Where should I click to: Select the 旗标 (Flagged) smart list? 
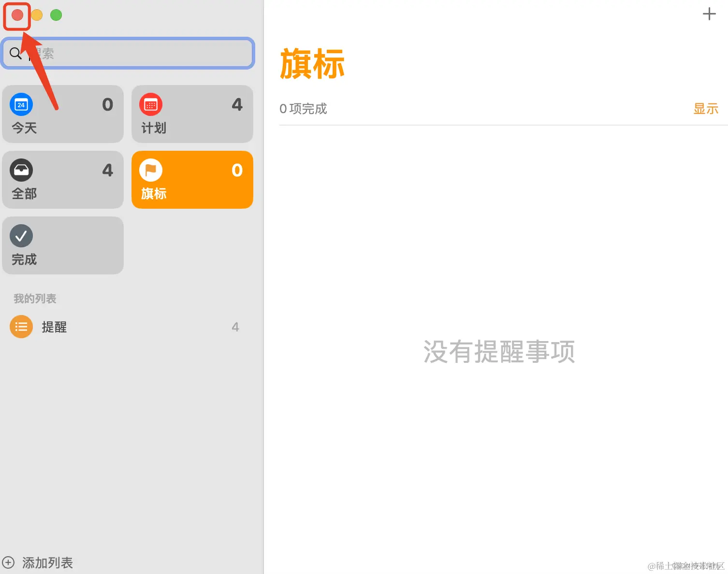coord(192,179)
